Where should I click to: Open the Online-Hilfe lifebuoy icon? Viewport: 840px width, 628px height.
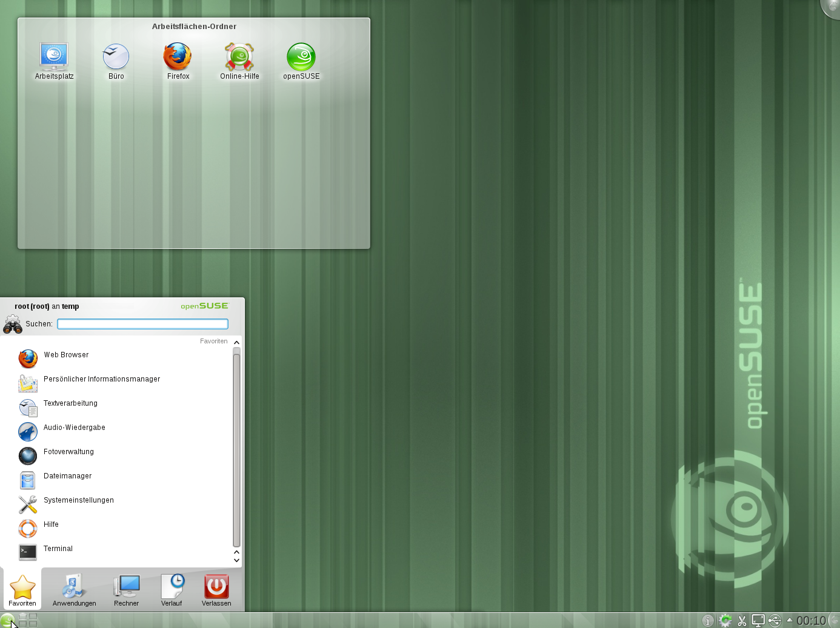pos(239,61)
